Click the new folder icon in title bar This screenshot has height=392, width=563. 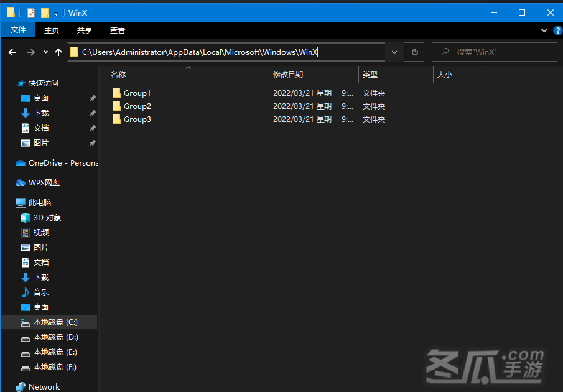tap(45, 13)
